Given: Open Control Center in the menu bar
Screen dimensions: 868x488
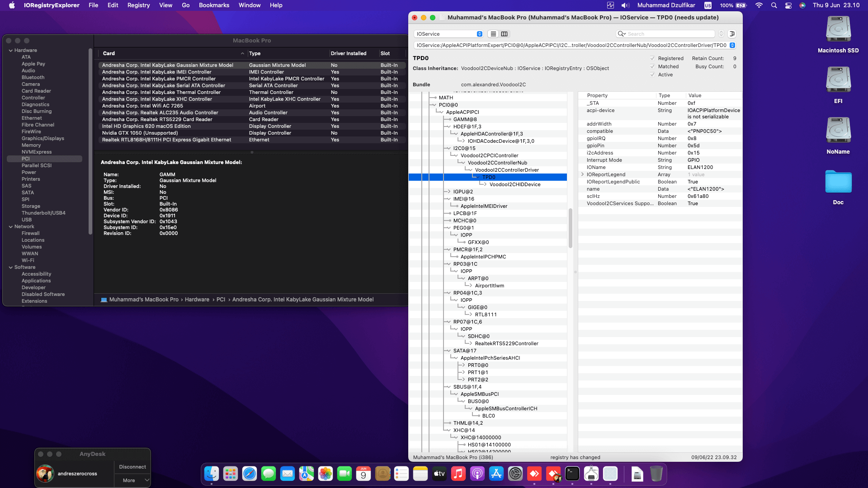Looking at the screenshot, I should point(788,5).
